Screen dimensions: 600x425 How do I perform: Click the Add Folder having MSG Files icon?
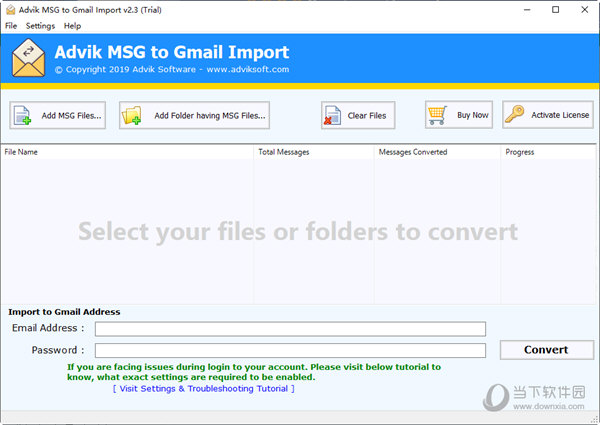pos(131,116)
